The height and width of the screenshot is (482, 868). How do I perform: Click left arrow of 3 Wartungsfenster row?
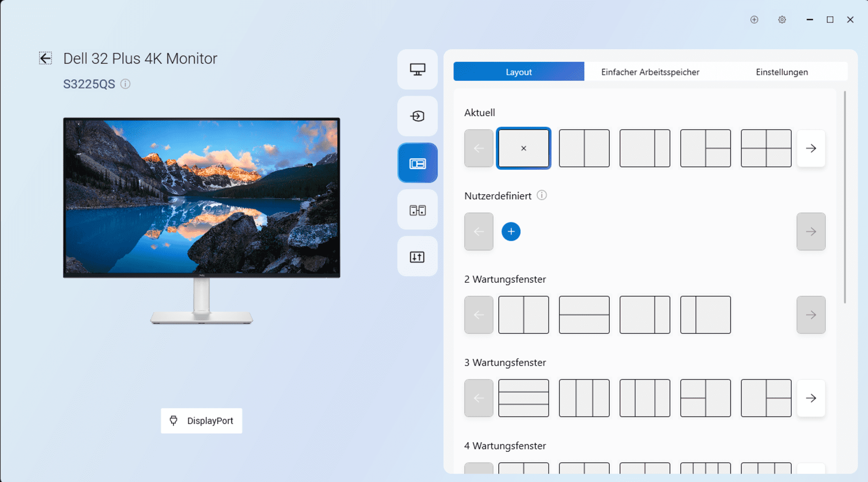point(479,398)
